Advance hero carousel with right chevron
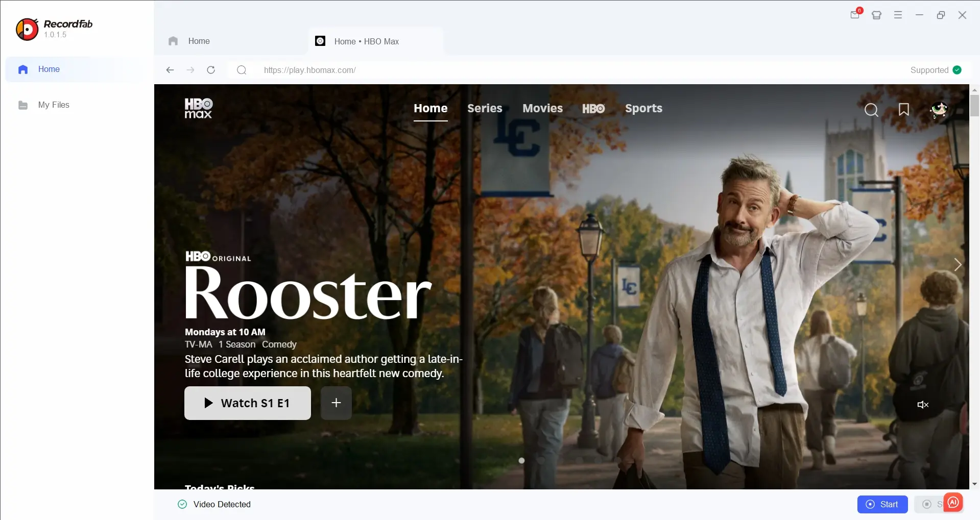This screenshot has width=980, height=520. [958, 264]
